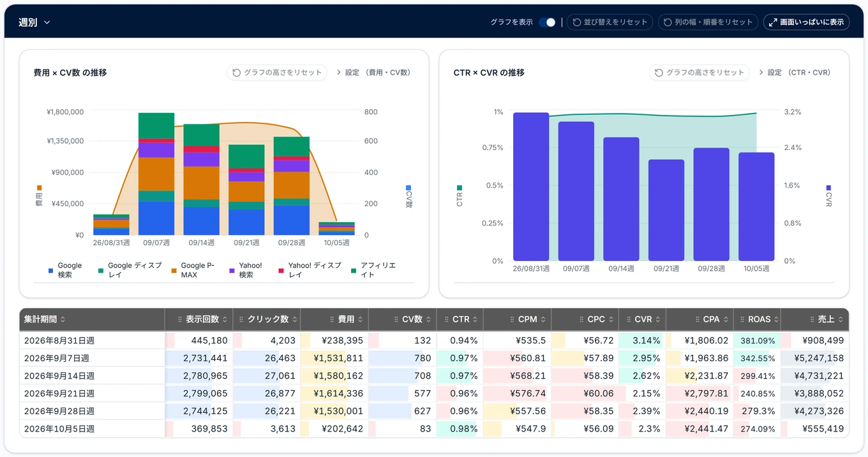Open the 週別 period dropdown

pyautogui.click(x=34, y=22)
